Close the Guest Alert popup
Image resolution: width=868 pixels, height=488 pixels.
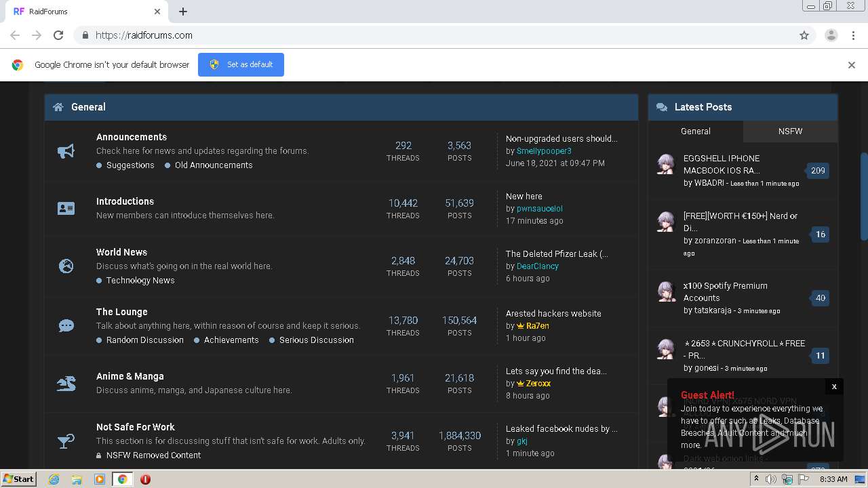click(834, 386)
